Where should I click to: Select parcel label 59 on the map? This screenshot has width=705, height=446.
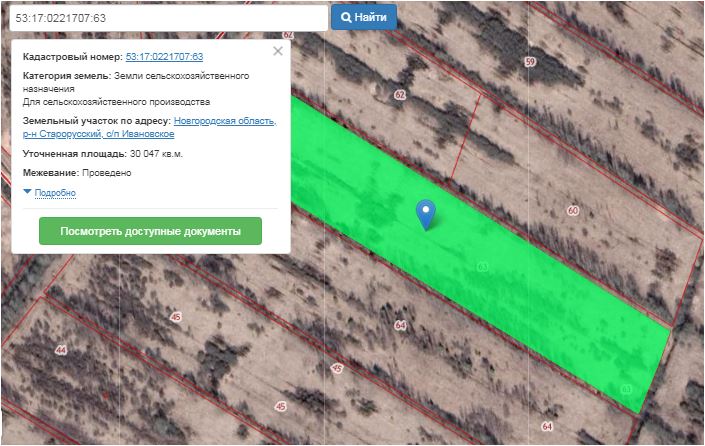[530, 62]
